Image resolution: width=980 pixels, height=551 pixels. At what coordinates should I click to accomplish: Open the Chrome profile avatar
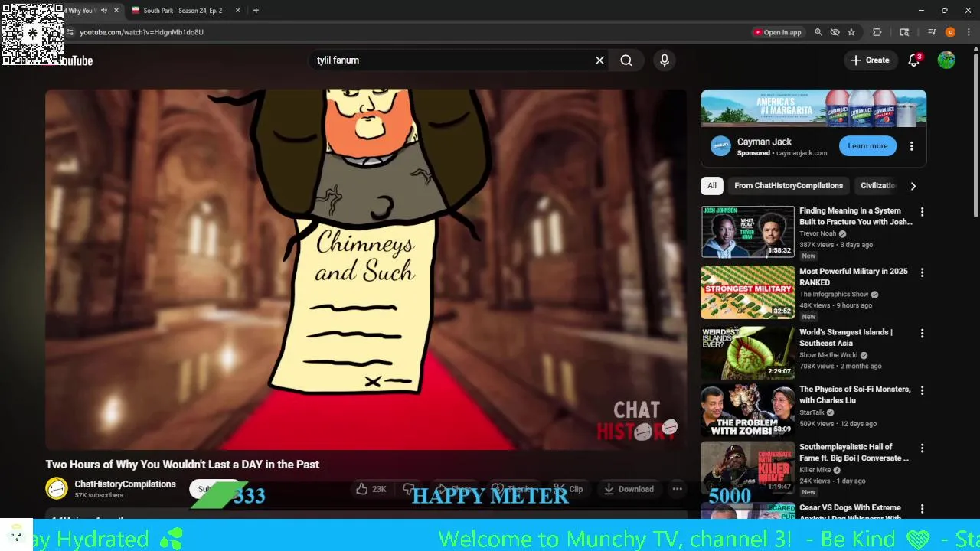[950, 32]
